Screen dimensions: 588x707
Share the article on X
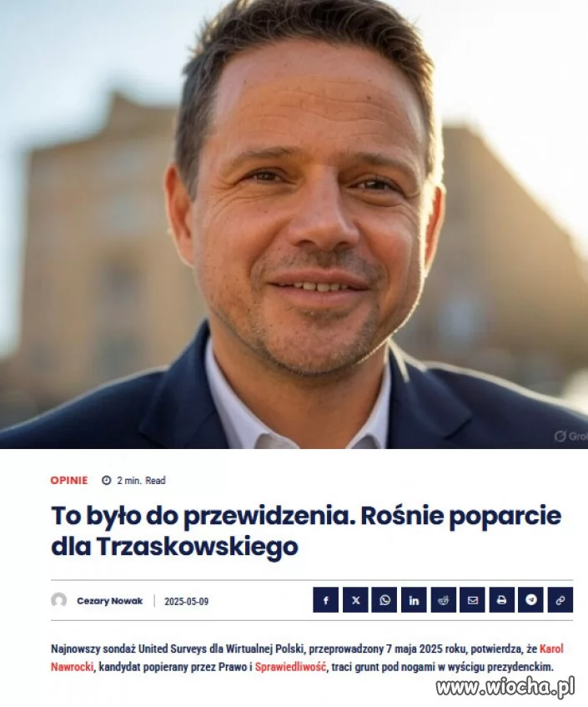click(x=355, y=599)
